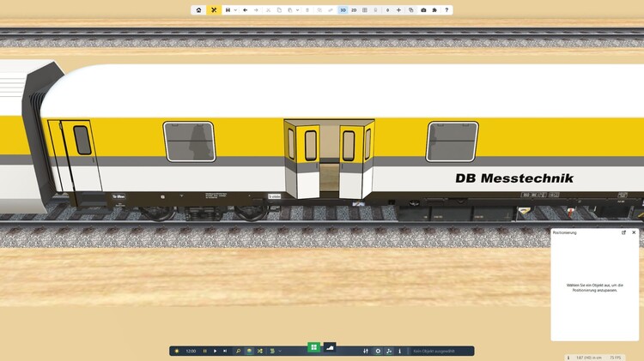Delete object with trash icon
644x361 pixels.
click(307, 9)
